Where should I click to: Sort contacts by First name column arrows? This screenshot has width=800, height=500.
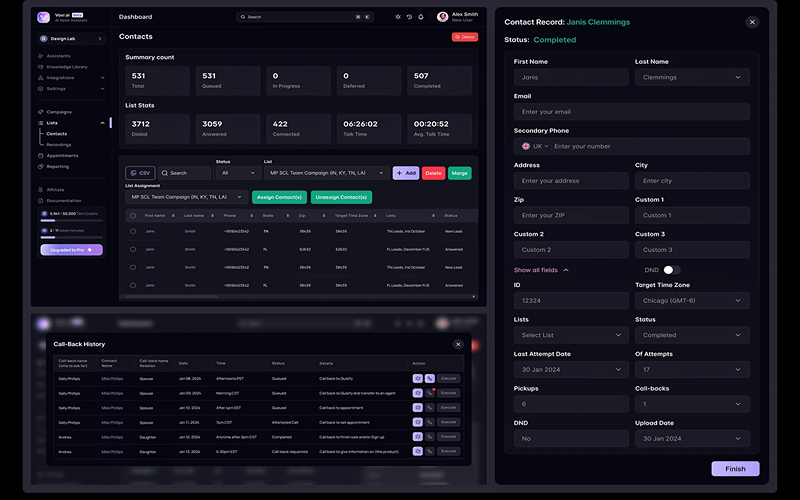[x=173, y=216]
